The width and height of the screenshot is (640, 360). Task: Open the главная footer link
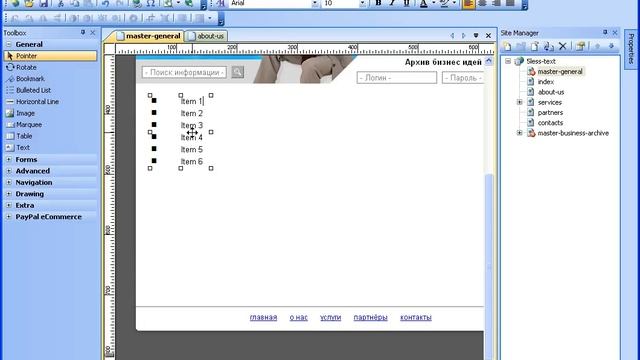[x=263, y=317]
